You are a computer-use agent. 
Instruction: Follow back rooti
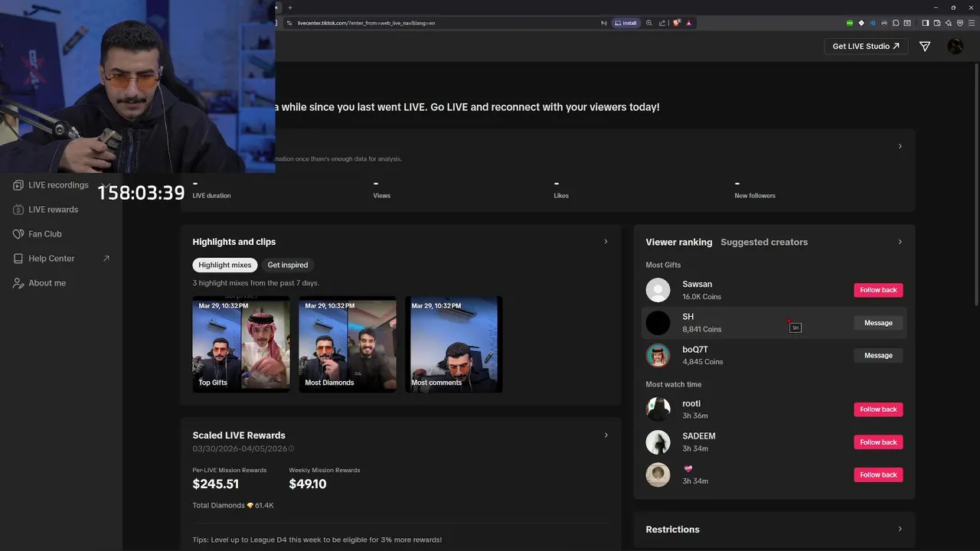coord(878,409)
